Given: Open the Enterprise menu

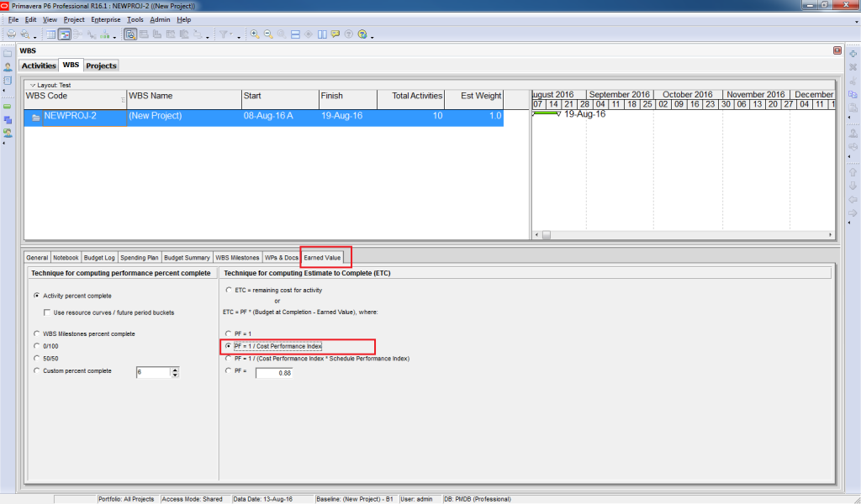Looking at the screenshot, I should tap(105, 19).
